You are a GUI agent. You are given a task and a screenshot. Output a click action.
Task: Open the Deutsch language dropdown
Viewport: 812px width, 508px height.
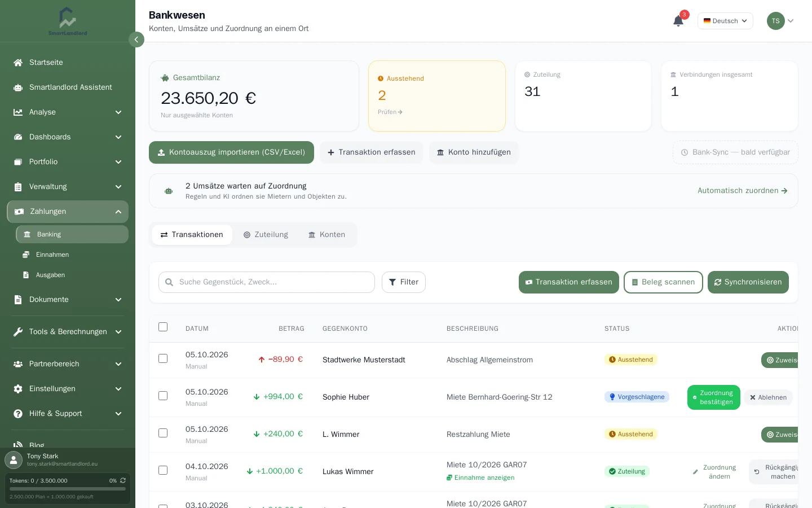[725, 21]
